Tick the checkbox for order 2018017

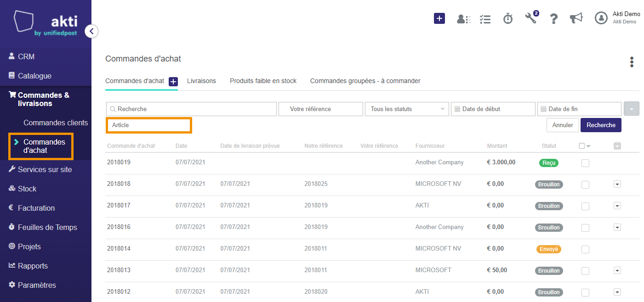pyautogui.click(x=585, y=206)
